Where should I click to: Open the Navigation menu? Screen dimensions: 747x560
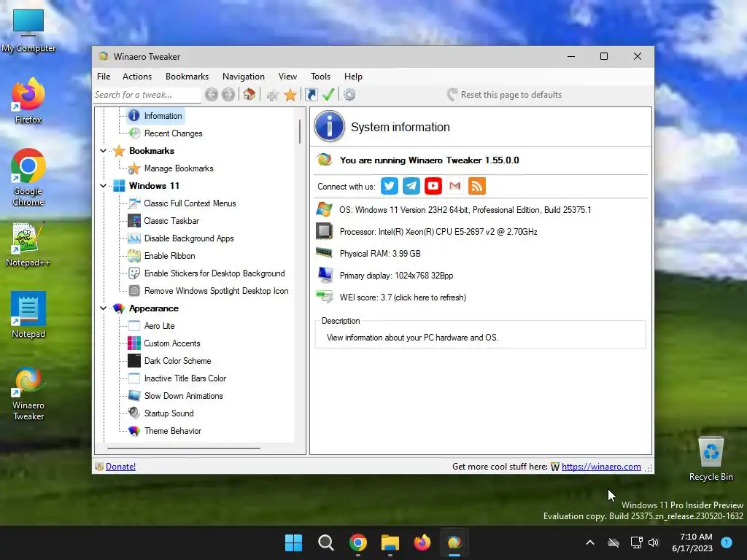[x=244, y=76]
